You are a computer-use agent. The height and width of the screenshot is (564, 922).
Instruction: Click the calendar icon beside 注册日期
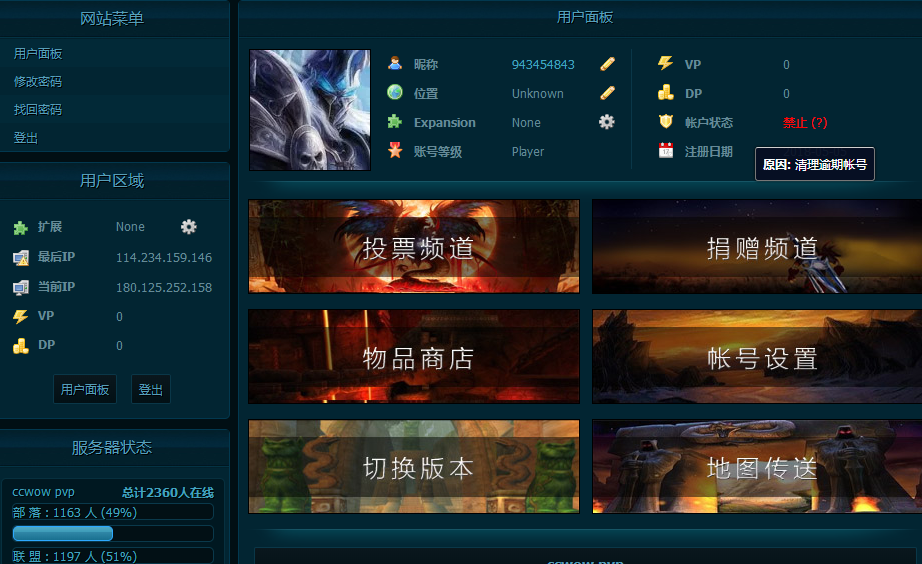666,151
